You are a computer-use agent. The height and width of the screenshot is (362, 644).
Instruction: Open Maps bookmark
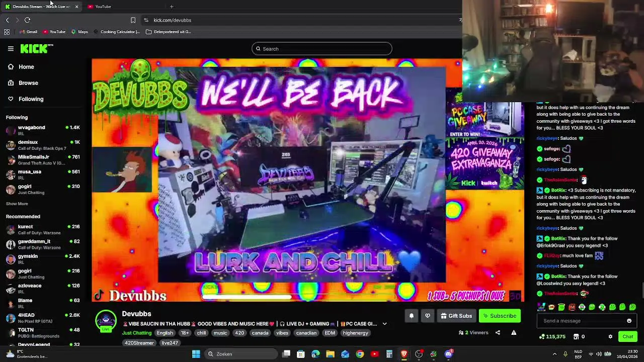tap(79, 32)
